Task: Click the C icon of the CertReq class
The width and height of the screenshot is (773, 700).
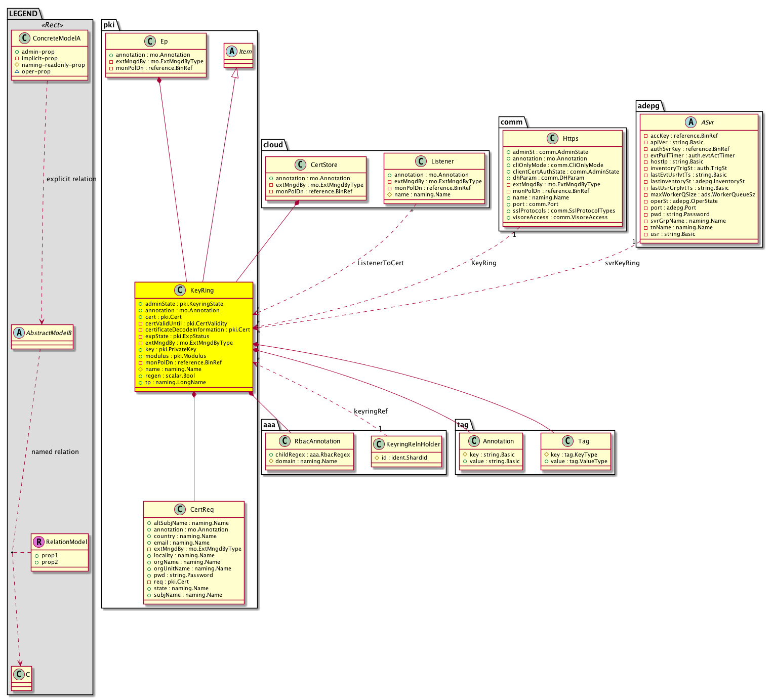Action: pos(180,509)
